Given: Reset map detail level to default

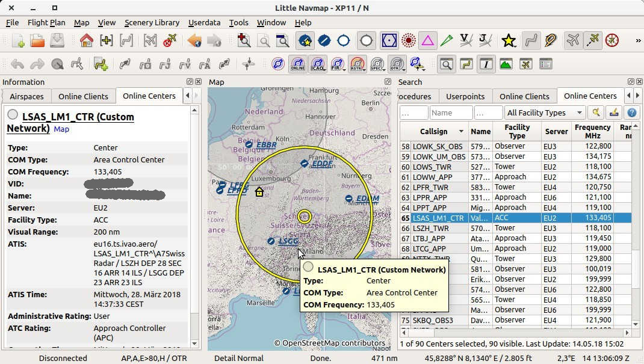Looking at the screenshot, I should (x=264, y=41).
